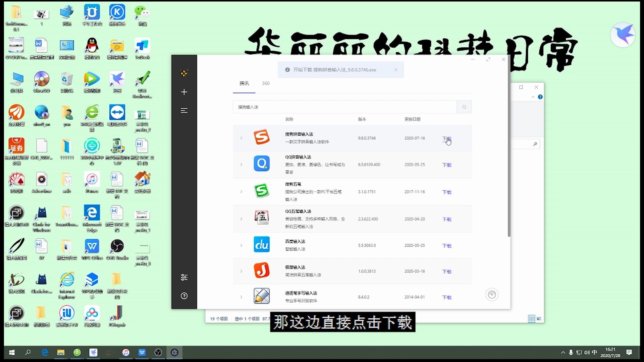
Task: Switch to large icons view in the Explorer status bar
Action: coord(539,319)
